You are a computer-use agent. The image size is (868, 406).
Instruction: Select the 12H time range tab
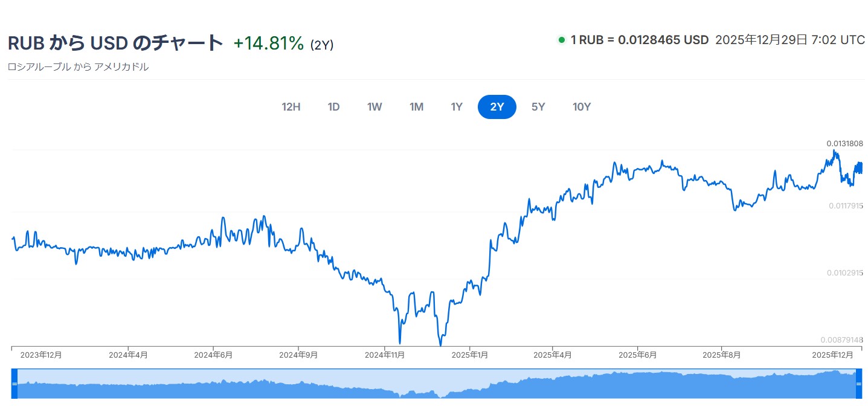[291, 107]
